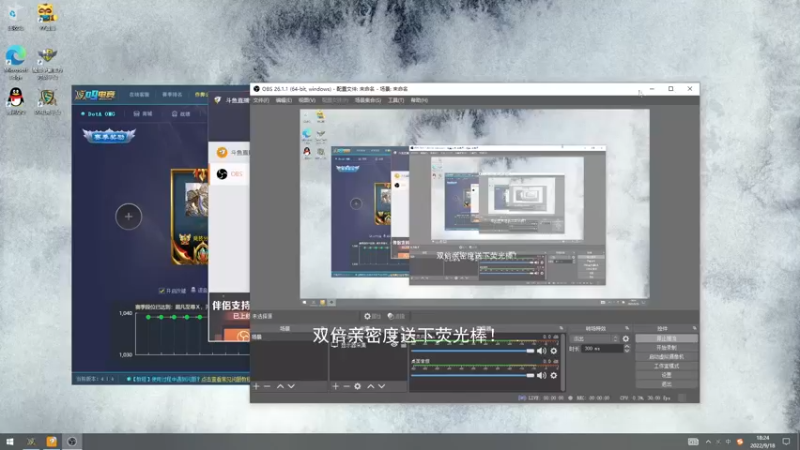Toggle lock of display capture source
The image size is (800, 450).
(x=403, y=345)
